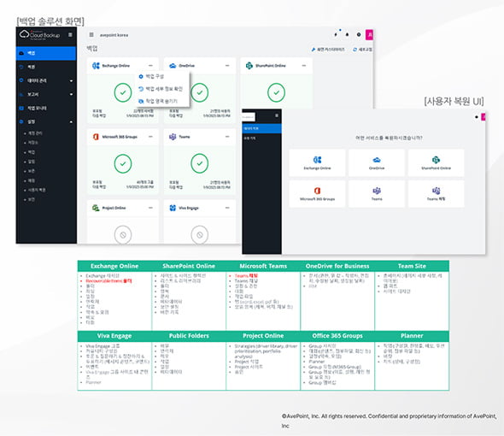Image resolution: width=504 pixels, height=436 pixels.
Task: Click the Project Online icon in backup card
Action: coord(96,208)
